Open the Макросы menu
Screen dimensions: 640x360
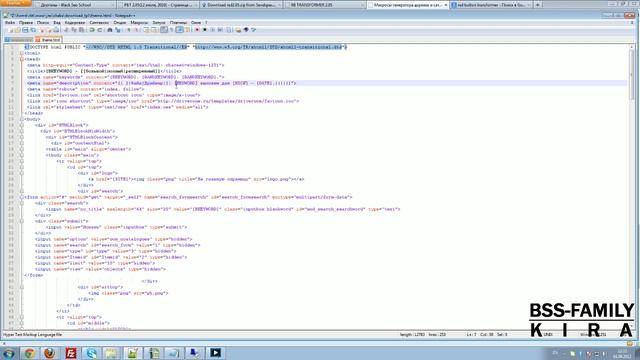pyautogui.click(x=139, y=22)
